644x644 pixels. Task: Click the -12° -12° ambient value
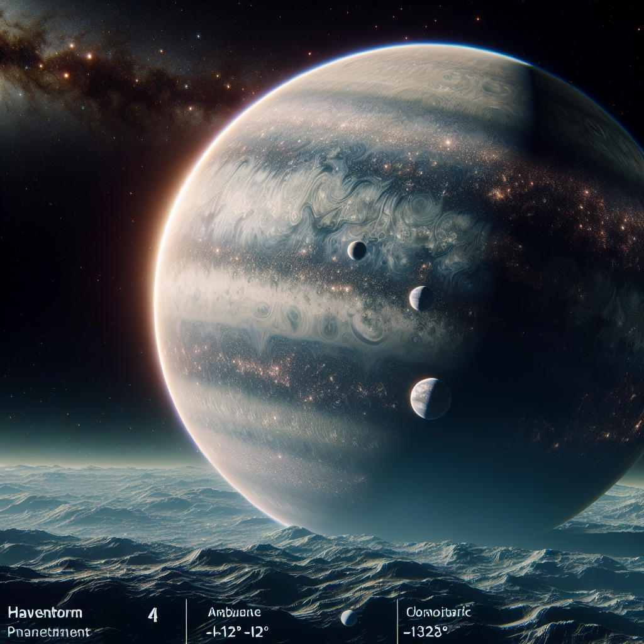click(239, 631)
